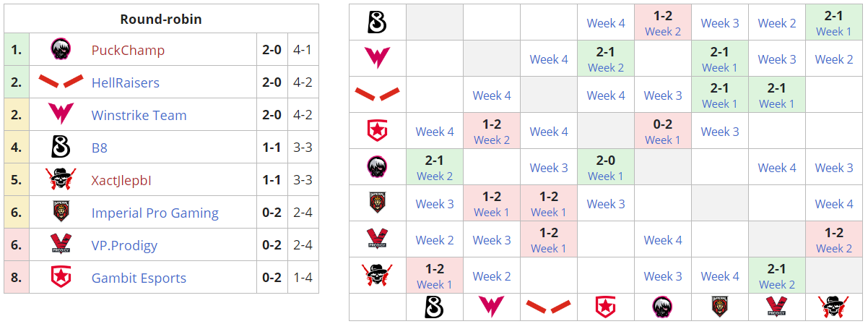Open the PuckChamp team name link

pos(128,50)
